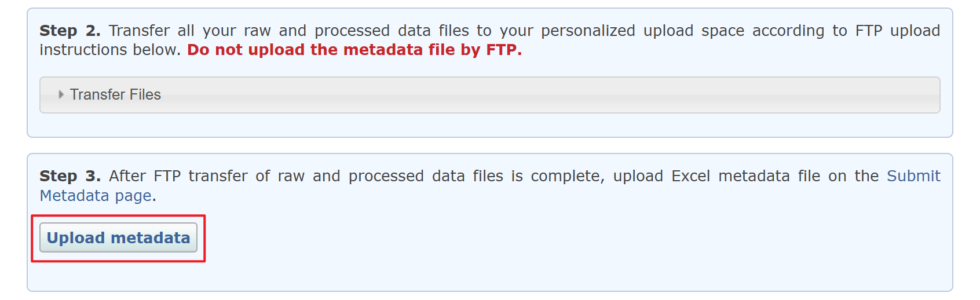
Task: Click the word "Upload" on the metadata button
Action: tap(76, 238)
